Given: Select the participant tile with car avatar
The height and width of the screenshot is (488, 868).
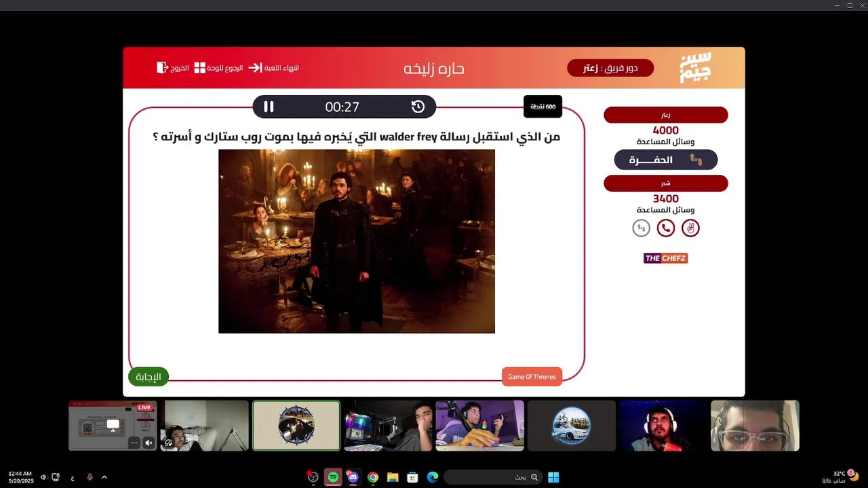Looking at the screenshot, I should click(572, 426).
